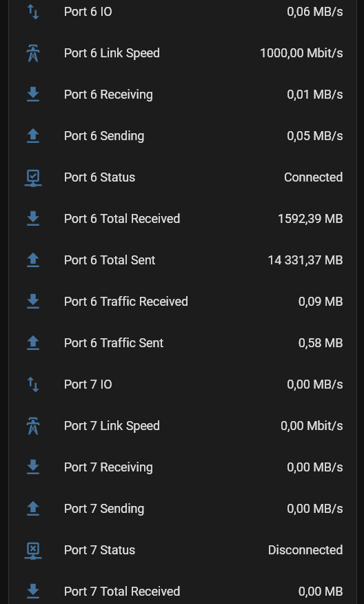Viewport: 364px width, 604px height.
Task: Click the Port 6 Sending upload icon
Action: coord(33,136)
